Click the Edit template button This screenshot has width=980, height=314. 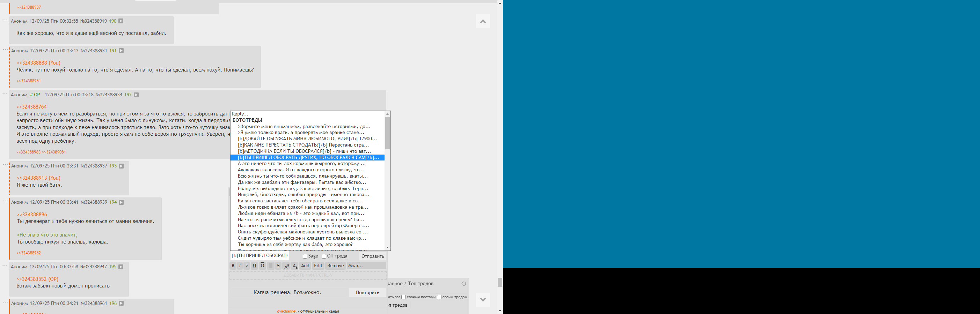click(318, 266)
